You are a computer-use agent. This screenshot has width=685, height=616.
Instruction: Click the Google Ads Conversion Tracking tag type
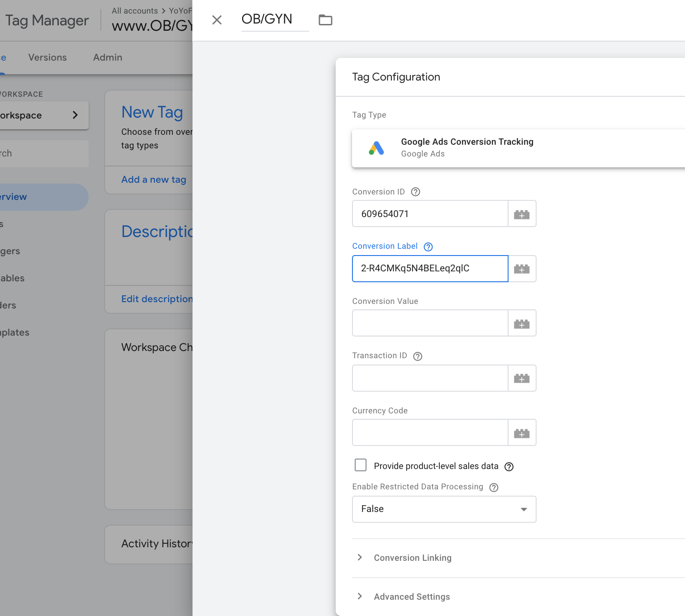click(x=498, y=148)
